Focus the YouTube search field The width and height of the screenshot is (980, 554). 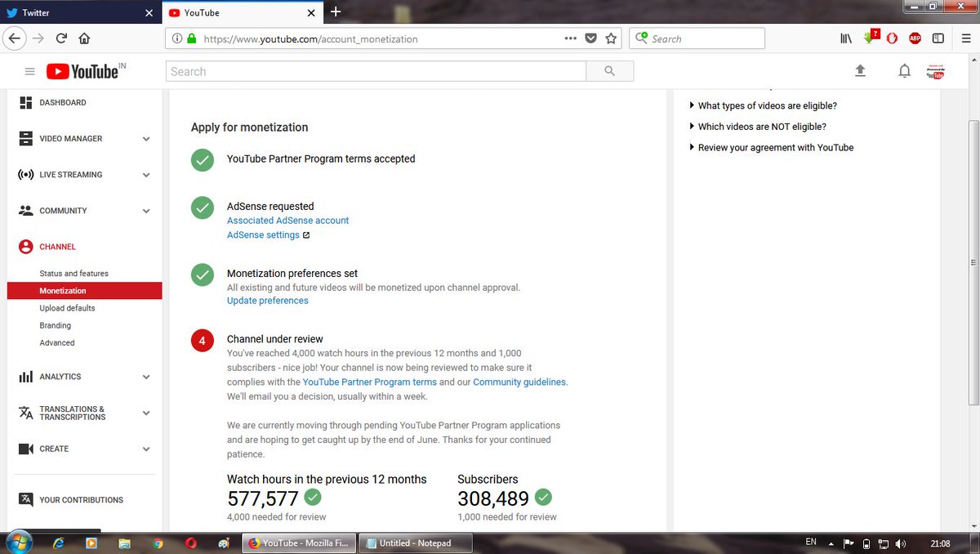pyautogui.click(x=376, y=71)
